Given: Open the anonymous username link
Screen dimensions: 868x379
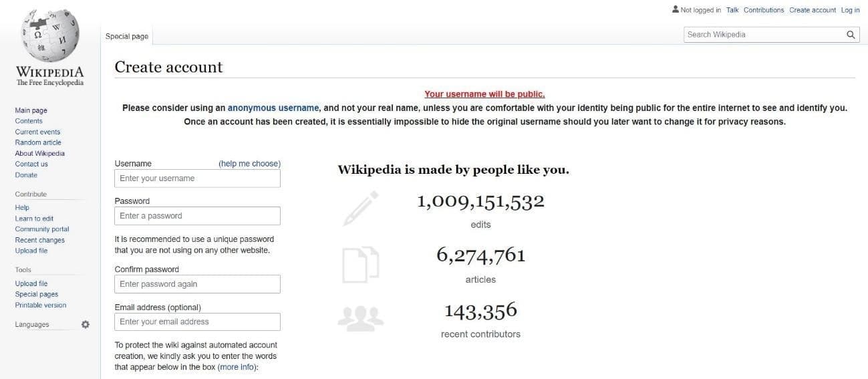Looking at the screenshot, I should (x=273, y=108).
